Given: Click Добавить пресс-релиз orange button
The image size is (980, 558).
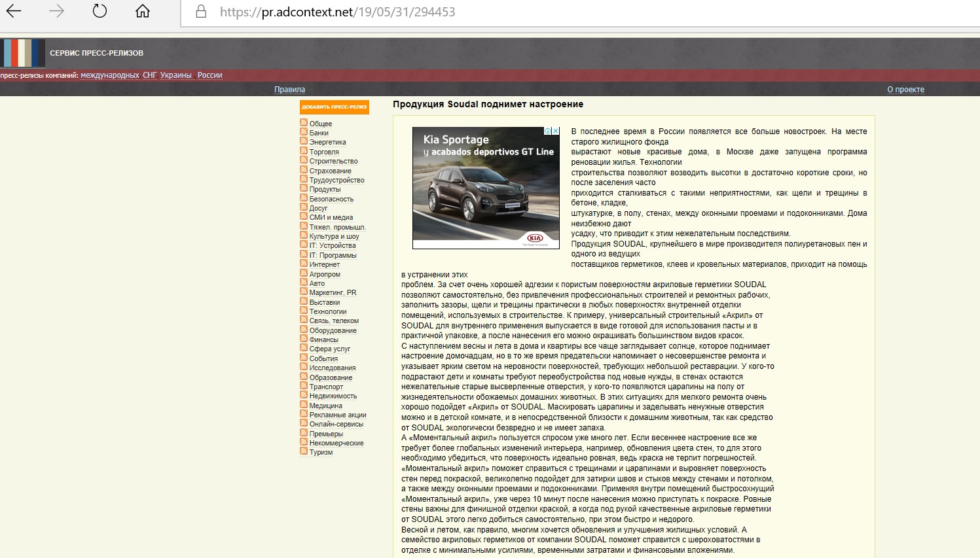Looking at the screenshot, I should click(x=335, y=107).
